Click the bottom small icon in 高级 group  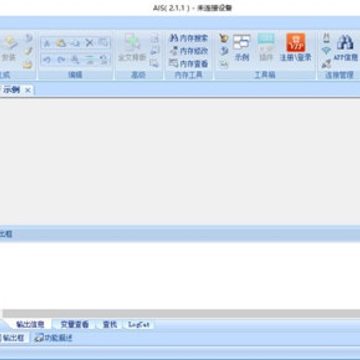click(x=154, y=63)
